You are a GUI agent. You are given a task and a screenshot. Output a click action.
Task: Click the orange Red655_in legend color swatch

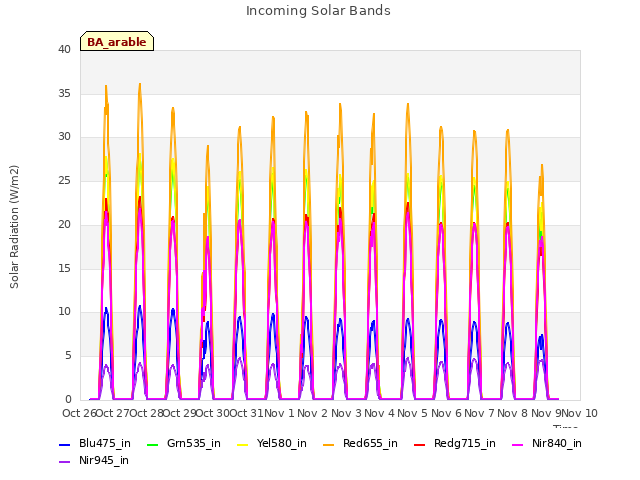pos(329,444)
